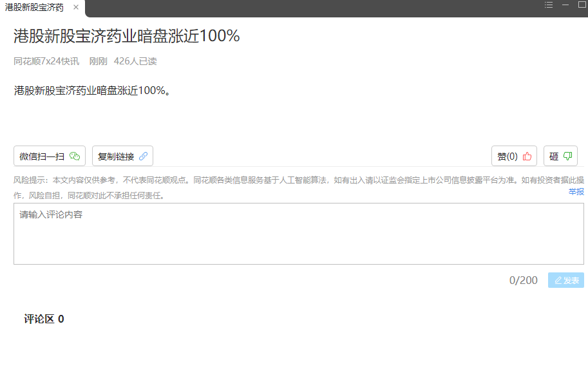588x378 pixels.
Task: Click the 刚刚 timestamp
Action: coord(99,61)
